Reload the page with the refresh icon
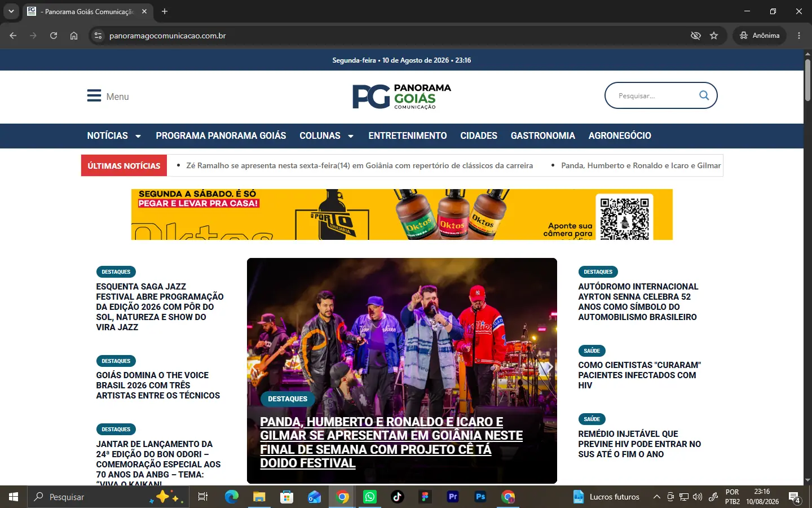 pyautogui.click(x=54, y=36)
